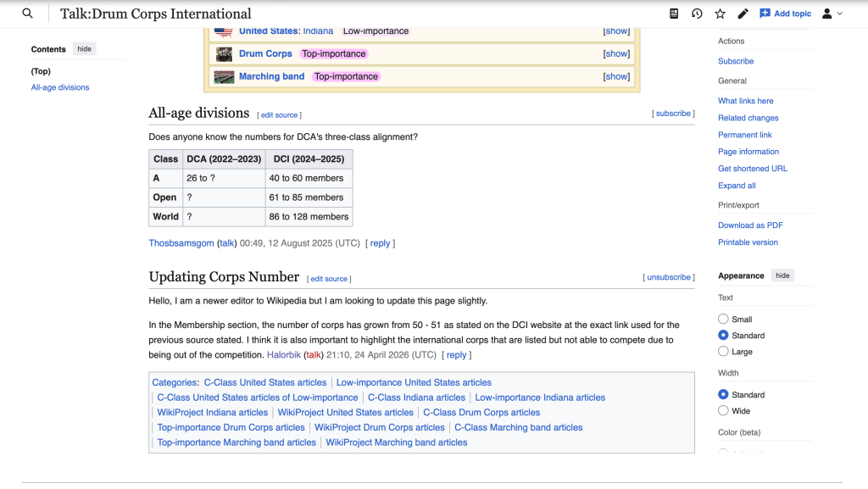Image resolution: width=868 pixels, height=489 pixels.
Task: Select Wide width option
Action: [723, 411]
